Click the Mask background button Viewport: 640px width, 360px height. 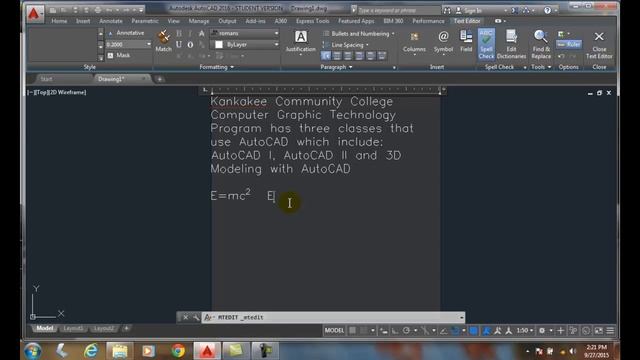pos(119,55)
